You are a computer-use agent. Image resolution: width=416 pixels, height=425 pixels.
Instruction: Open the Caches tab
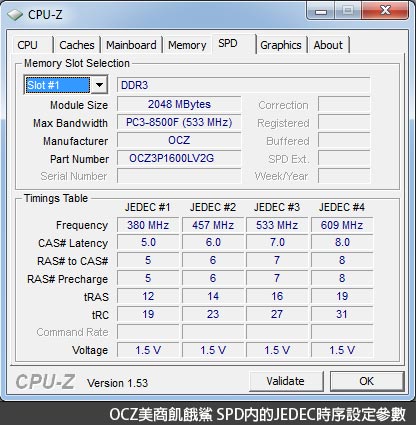77,45
